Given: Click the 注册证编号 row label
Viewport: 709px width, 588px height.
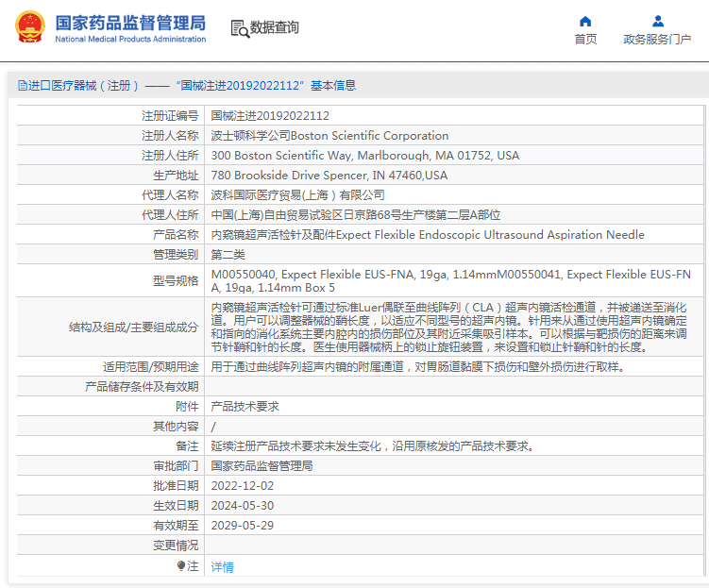Looking at the screenshot, I should [170, 116].
